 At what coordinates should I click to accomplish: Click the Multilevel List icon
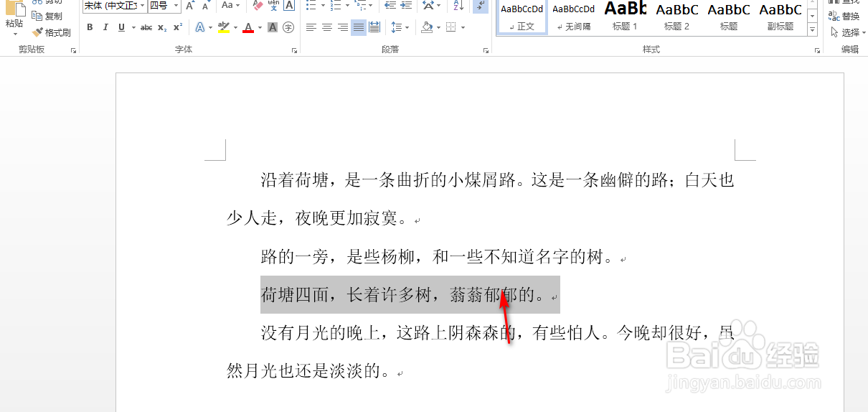click(360, 6)
